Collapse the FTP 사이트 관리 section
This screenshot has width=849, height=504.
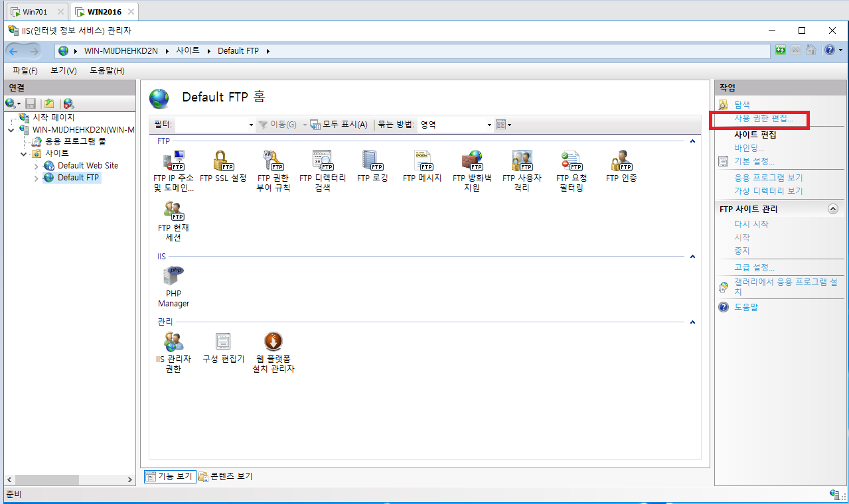point(833,209)
